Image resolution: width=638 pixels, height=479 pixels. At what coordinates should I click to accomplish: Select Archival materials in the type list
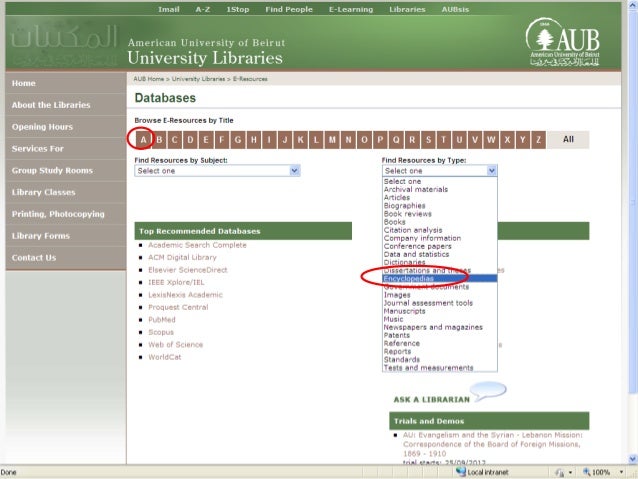coord(439,189)
